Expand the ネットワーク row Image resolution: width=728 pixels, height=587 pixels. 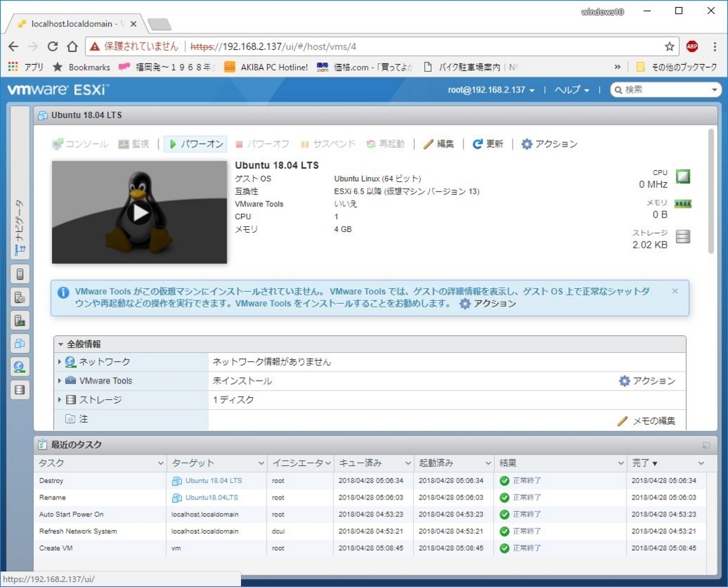(60, 361)
